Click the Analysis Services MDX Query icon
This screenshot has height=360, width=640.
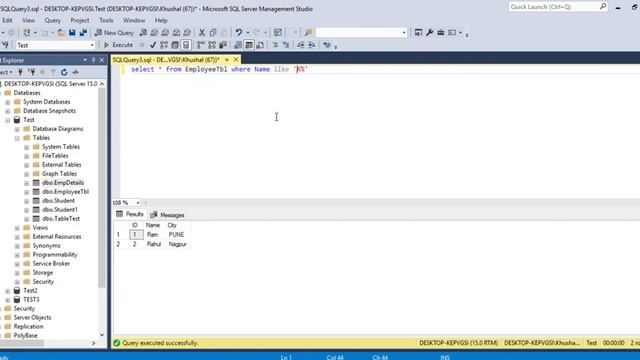pos(154,33)
